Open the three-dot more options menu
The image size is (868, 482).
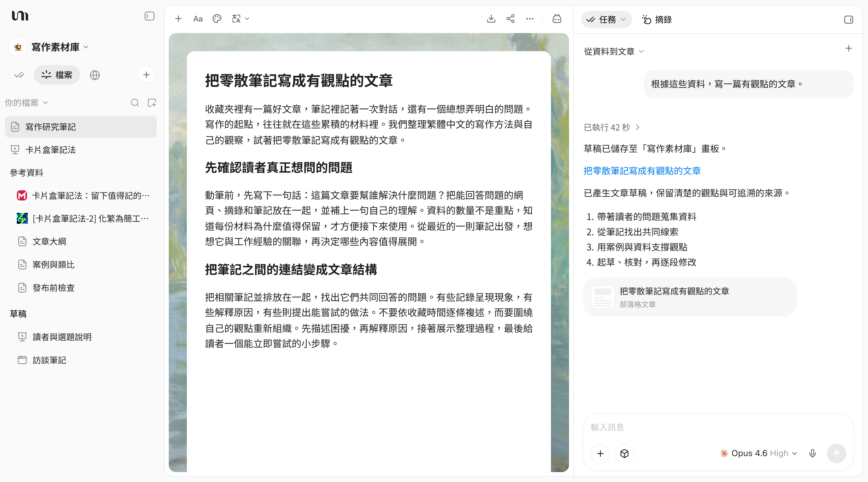[x=530, y=19]
